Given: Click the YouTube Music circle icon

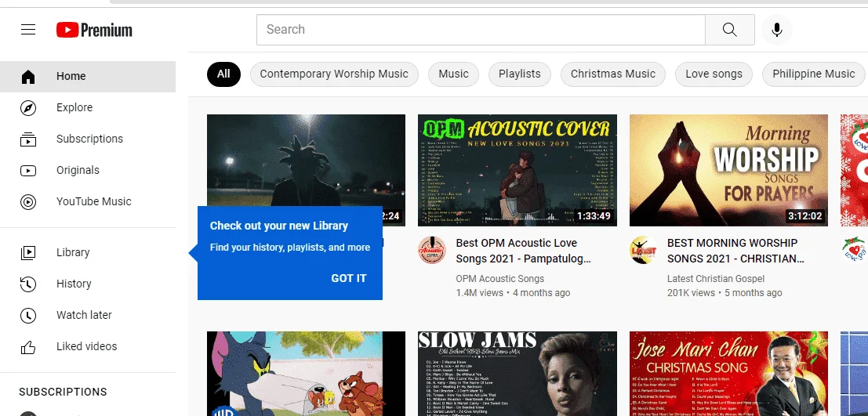Looking at the screenshot, I should (x=28, y=202).
